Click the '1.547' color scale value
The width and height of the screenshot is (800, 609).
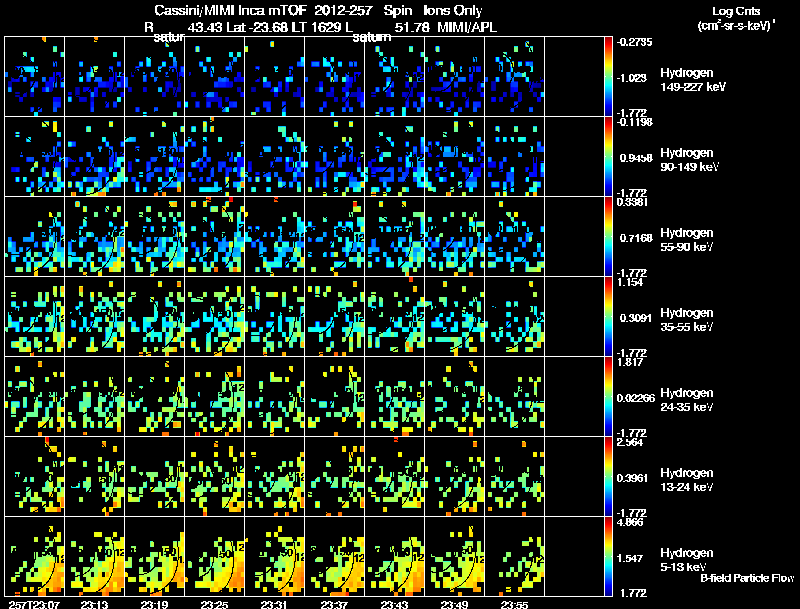coord(631,558)
